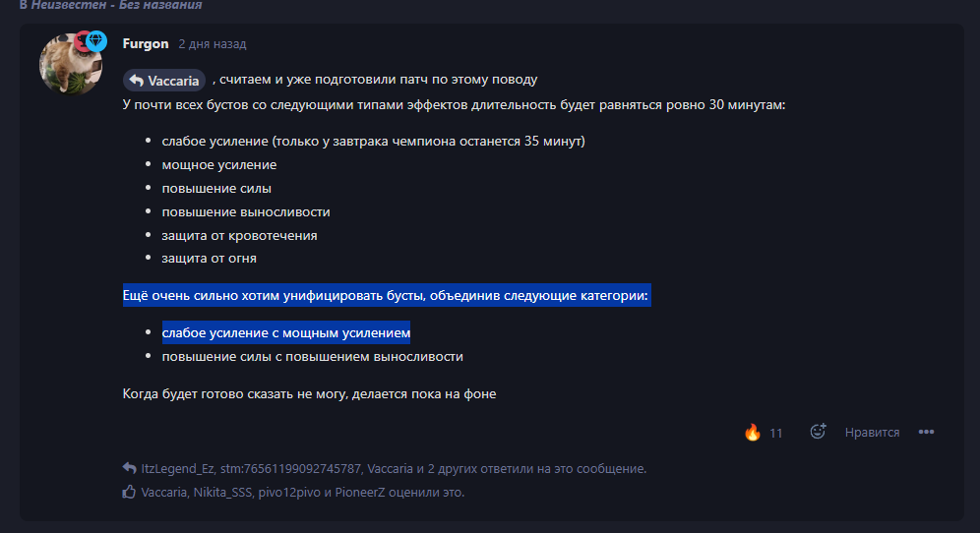
Task: Click the red badge on avatar
Action: [82, 42]
